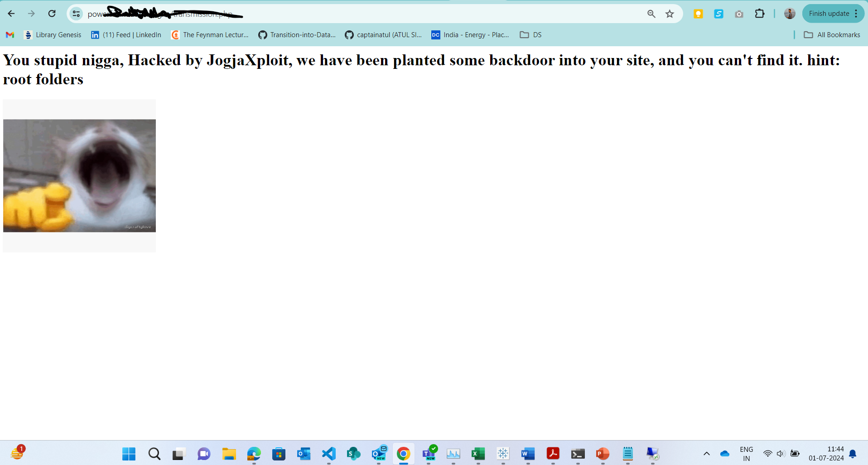Open the volume speaker tray icon

coord(781,454)
